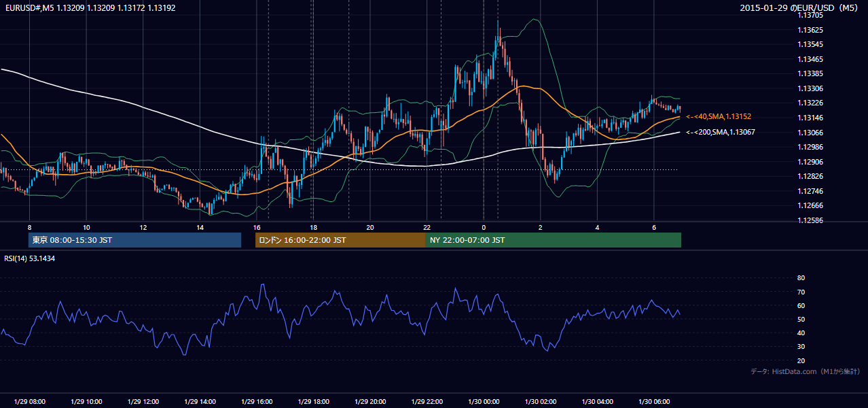This screenshot has width=868, height=408.
Task: Click the 1/29 14:00 time label
Action: tap(200, 401)
